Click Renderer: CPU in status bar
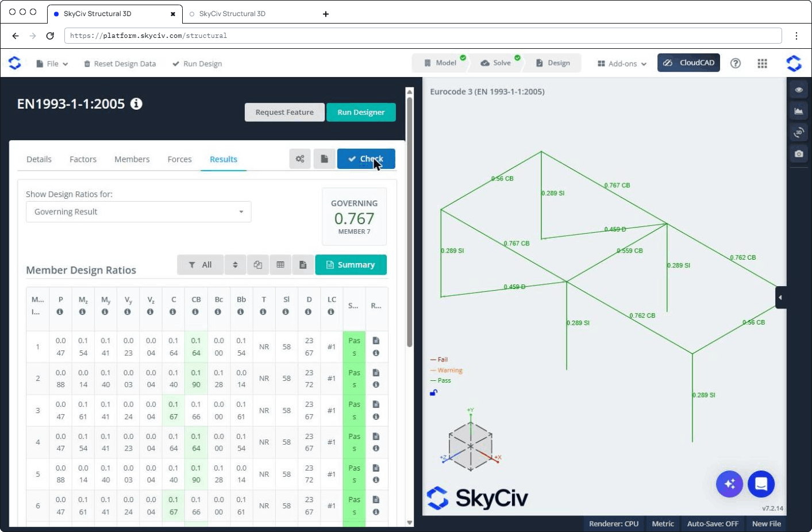Viewport: 812px width, 532px height. tap(614, 524)
